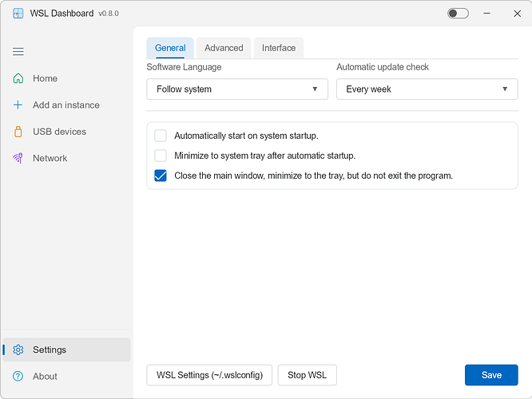
Task: Open the About page
Action: tap(66, 376)
